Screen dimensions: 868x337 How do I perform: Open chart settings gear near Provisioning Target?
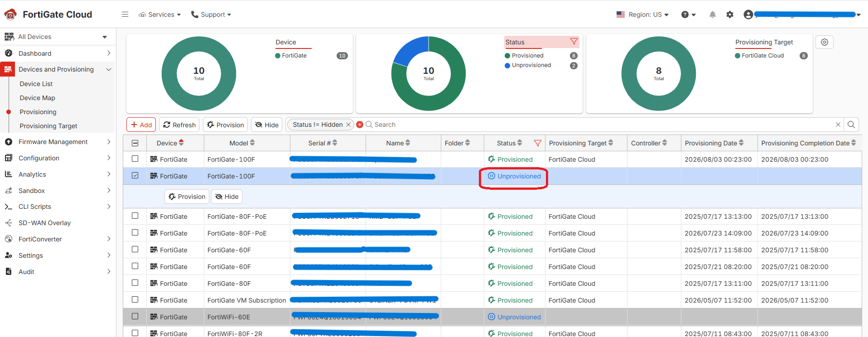[825, 42]
